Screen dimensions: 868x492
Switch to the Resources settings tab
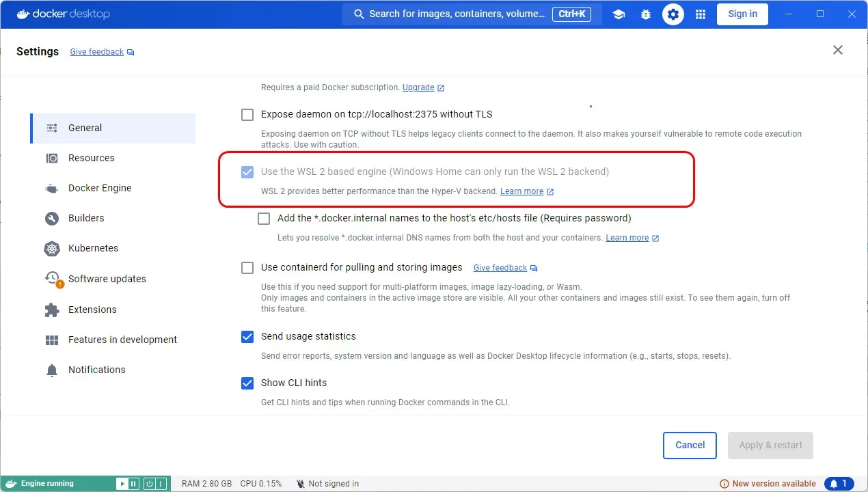tap(113, 158)
